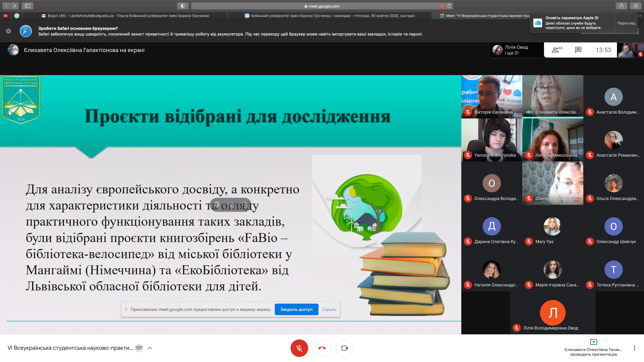Click the red hang up call button

click(x=322, y=348)
